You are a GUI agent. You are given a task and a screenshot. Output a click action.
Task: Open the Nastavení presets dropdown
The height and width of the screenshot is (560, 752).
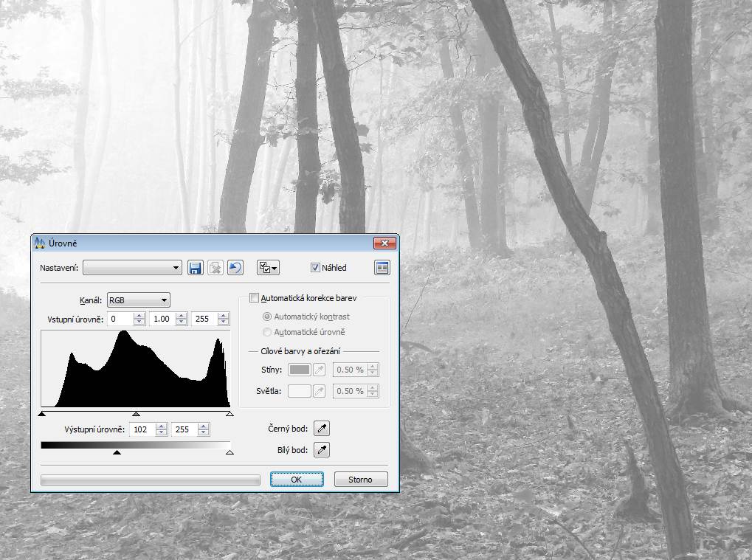click(132, 268)
